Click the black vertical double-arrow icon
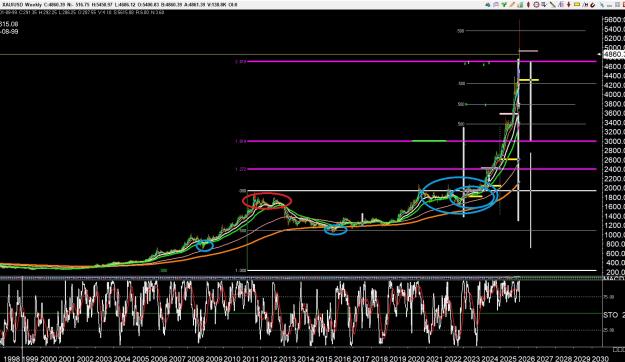The image size is (625, 362). click(x=569, y=5)
